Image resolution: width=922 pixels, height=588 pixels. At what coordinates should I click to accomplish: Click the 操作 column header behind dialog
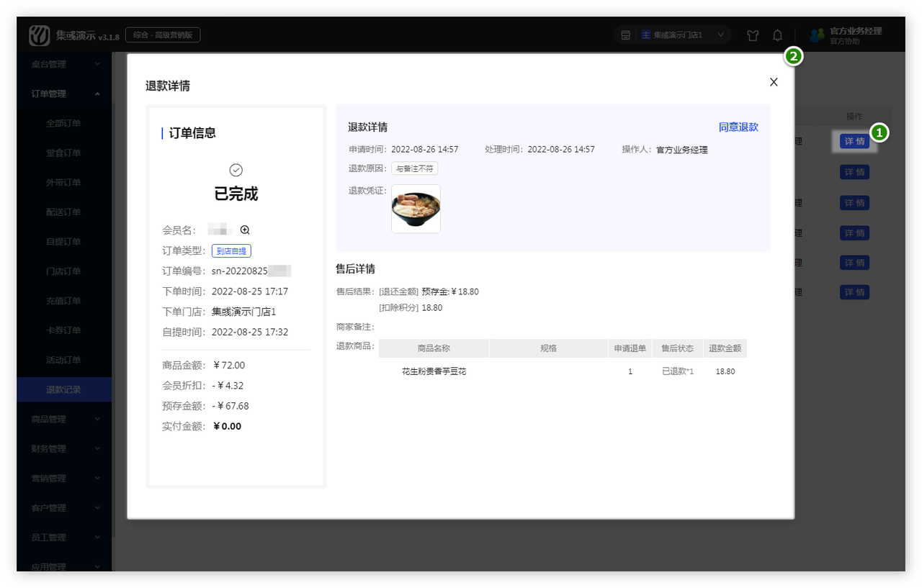[x=854, y=116]
